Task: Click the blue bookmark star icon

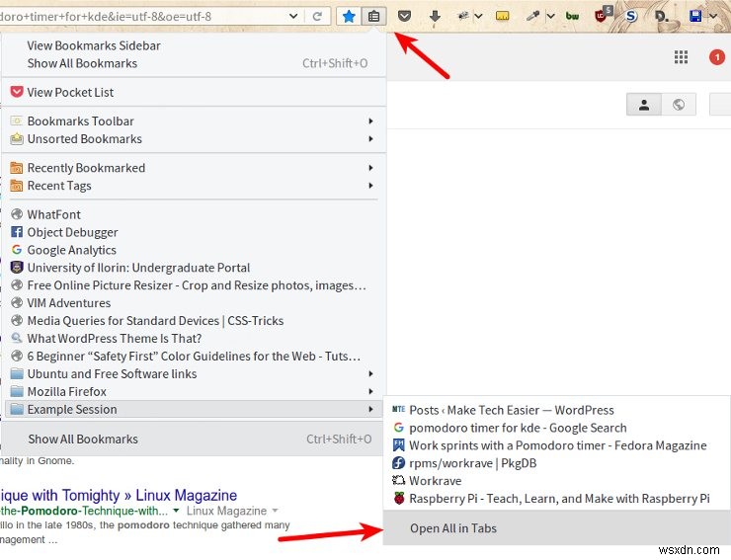Action: click(349, 17)
